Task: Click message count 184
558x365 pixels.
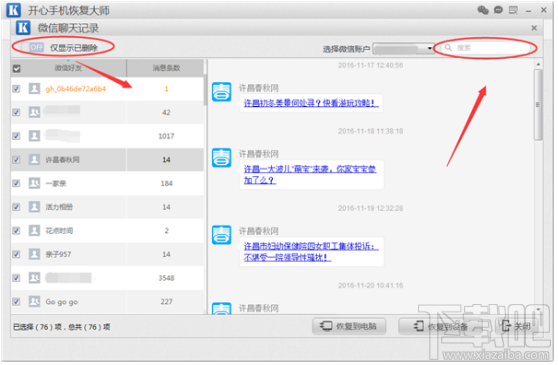Action: [x=166, y=184]
